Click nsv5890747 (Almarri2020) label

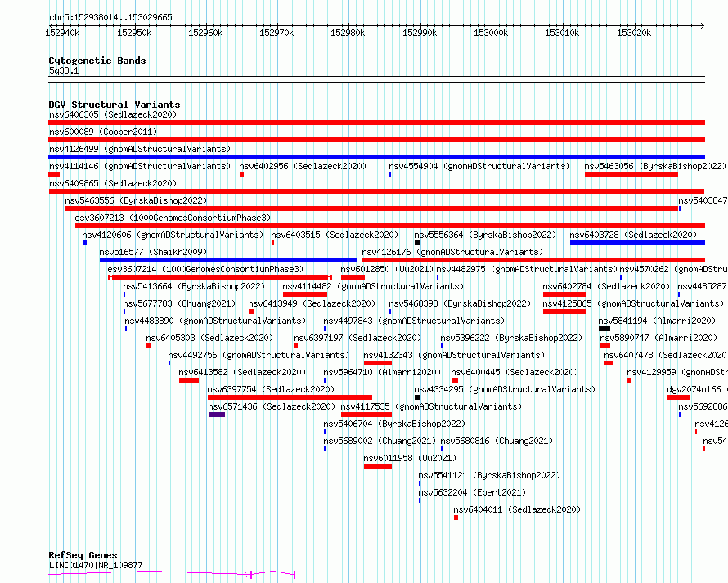658,338
